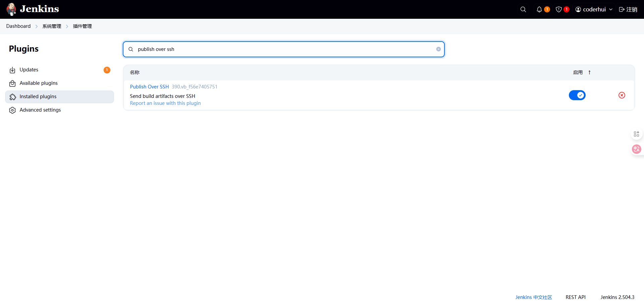Image resolution: width=644 pixels, height=308 pixels.
Task: Disable the Publish Over SSH plugin toggle
Action: click(577, 95)
